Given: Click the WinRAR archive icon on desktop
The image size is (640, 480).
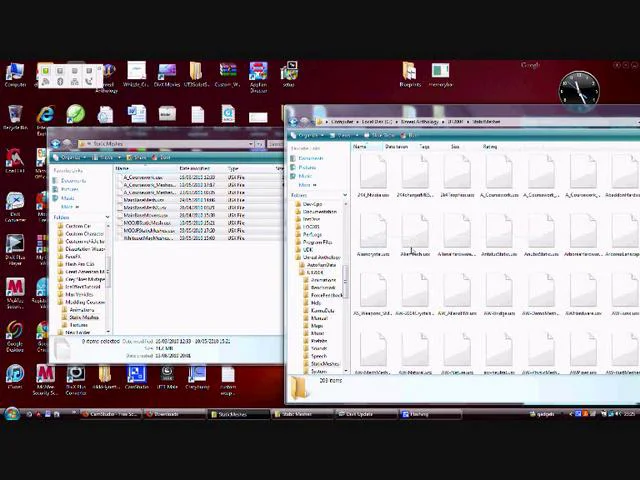Looking at the screenshot, I should point(227,75).
